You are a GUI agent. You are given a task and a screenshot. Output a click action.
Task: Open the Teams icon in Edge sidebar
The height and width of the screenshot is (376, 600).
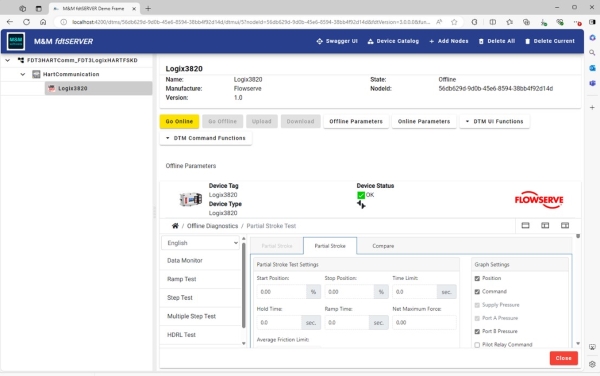592,83
